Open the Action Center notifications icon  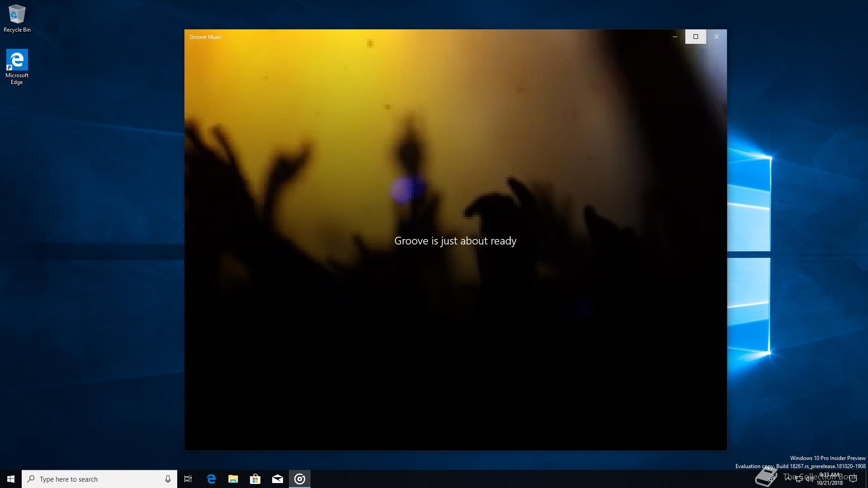[x=853, y=479]
